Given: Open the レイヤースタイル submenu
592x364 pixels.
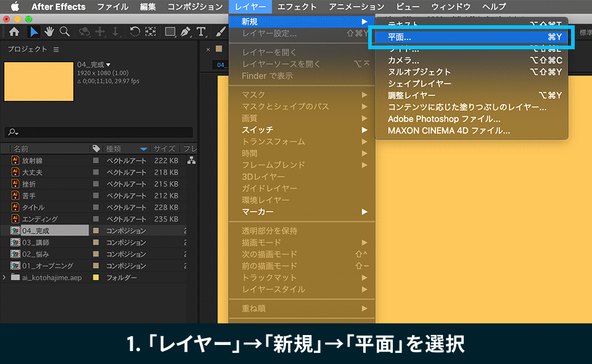Looking at the screenshot, I should point(302,289).
